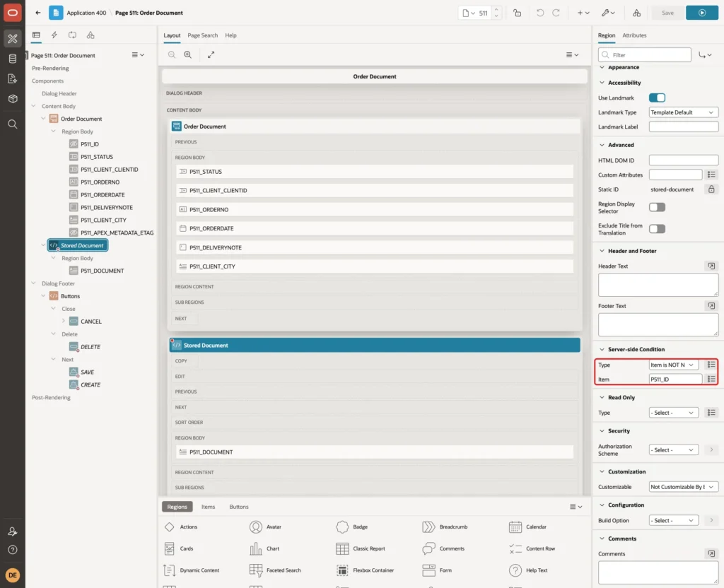Toggle the Region Display Selector switch
This screenshot has width=724, height=588.
(657, 207)
